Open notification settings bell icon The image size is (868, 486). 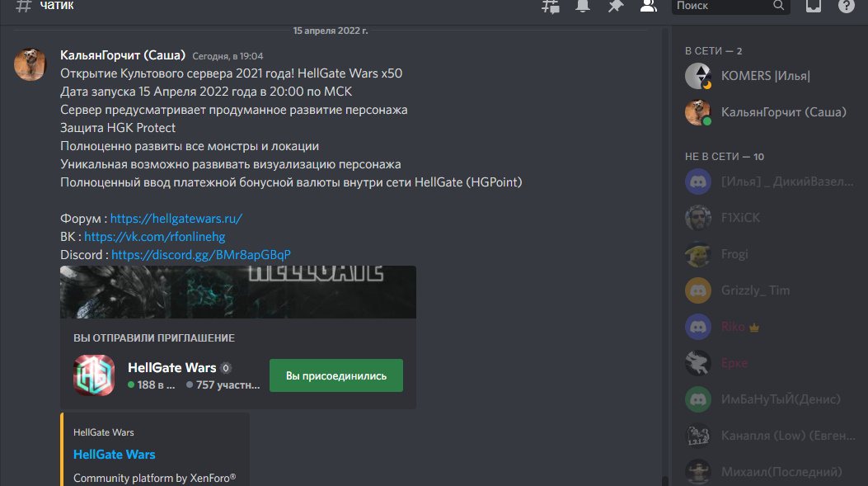pos(582,6)
